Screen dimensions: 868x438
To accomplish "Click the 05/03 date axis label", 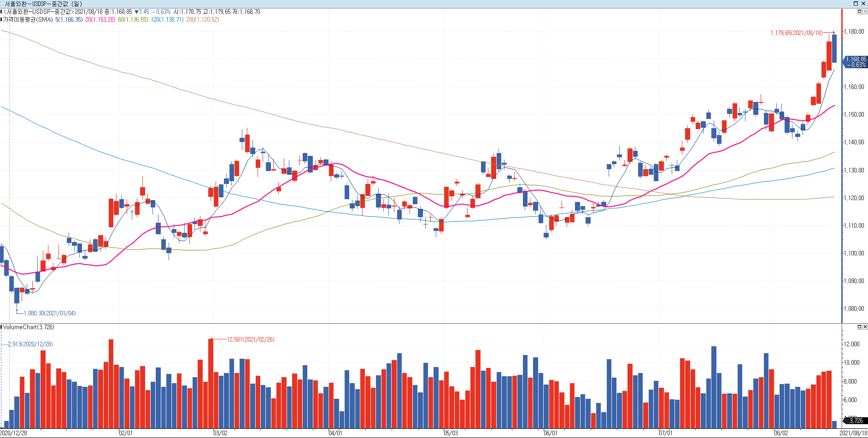I will click(451, 433).
